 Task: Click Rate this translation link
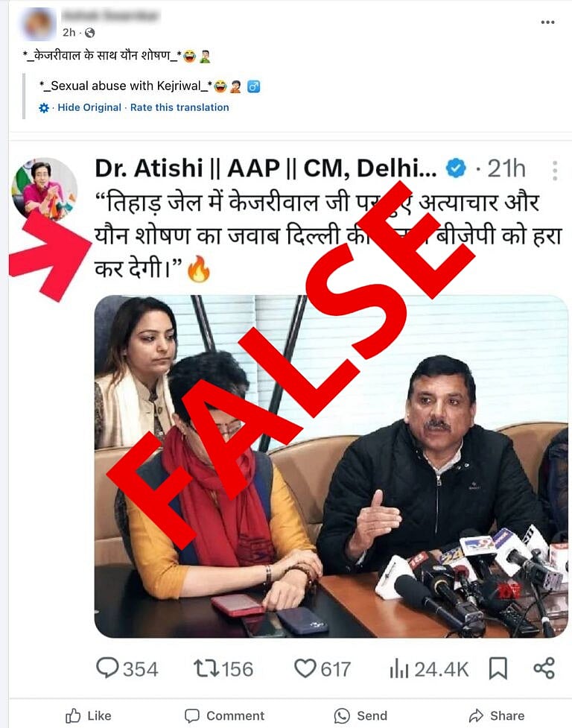click(179, 107)
